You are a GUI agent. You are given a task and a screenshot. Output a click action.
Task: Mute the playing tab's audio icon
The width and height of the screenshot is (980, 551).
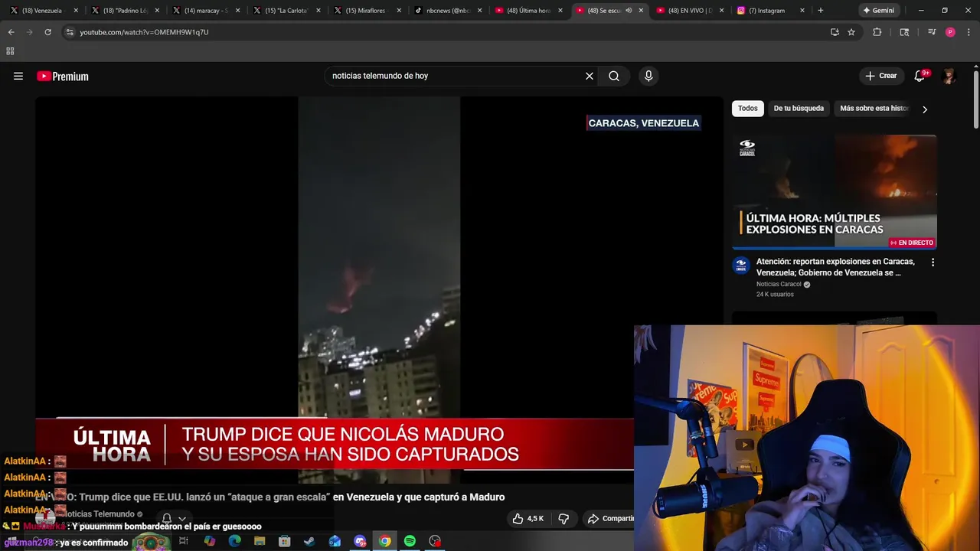[629, 11]
